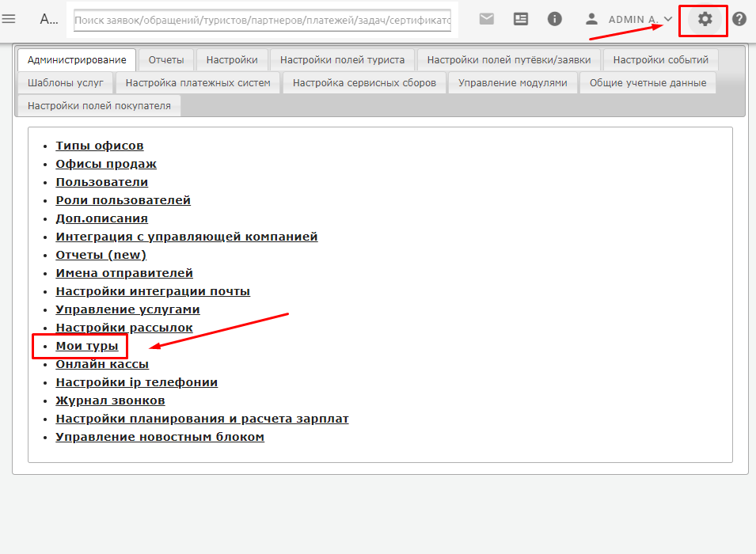Open the Журнал звонков link
756x554 pixels.
pos(110,400)
